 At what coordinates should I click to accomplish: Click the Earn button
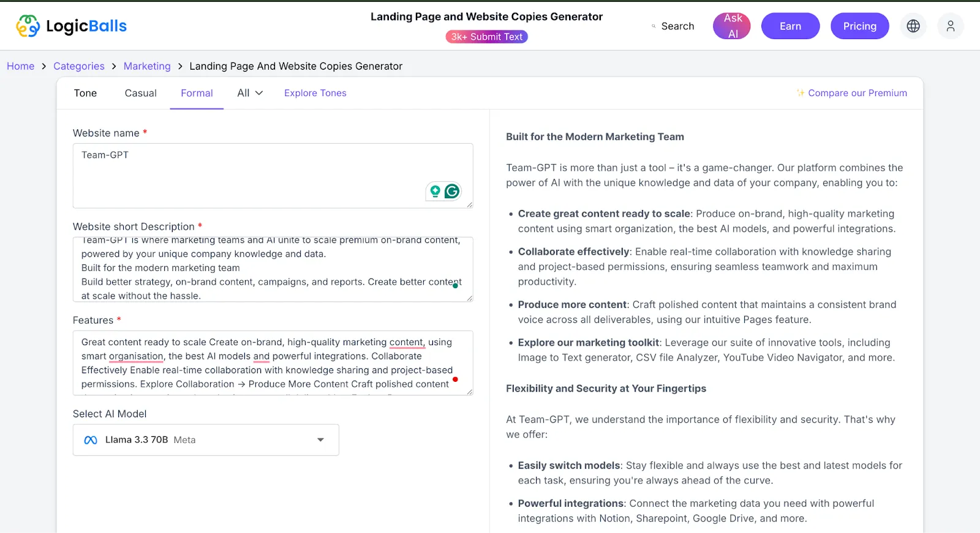tap(791, 26)
